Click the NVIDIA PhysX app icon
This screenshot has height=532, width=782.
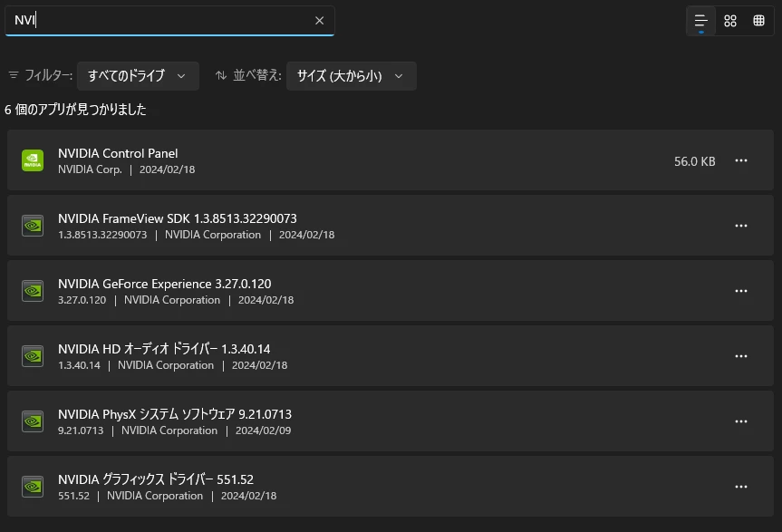(33, 421)
